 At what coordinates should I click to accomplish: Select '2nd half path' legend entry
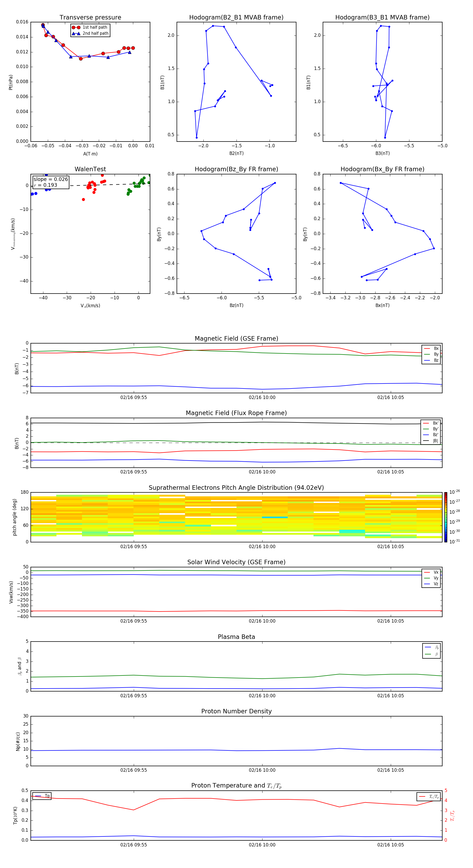(x=90, y=33)
